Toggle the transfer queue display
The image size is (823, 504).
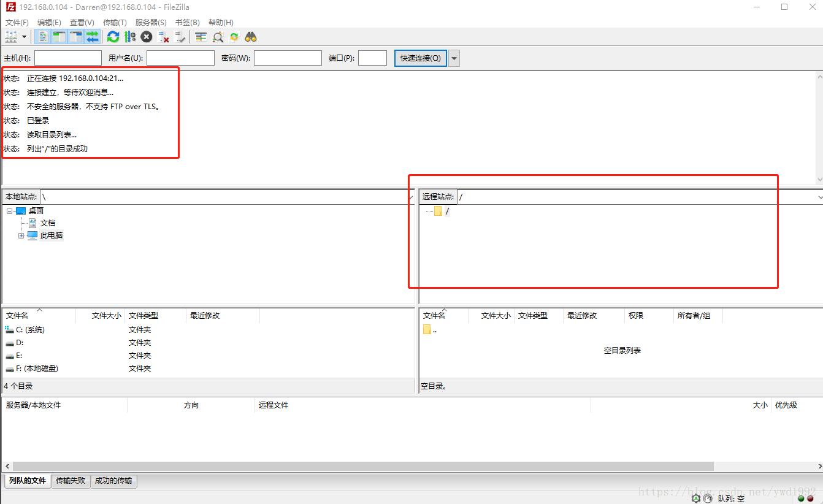[92, 37]
